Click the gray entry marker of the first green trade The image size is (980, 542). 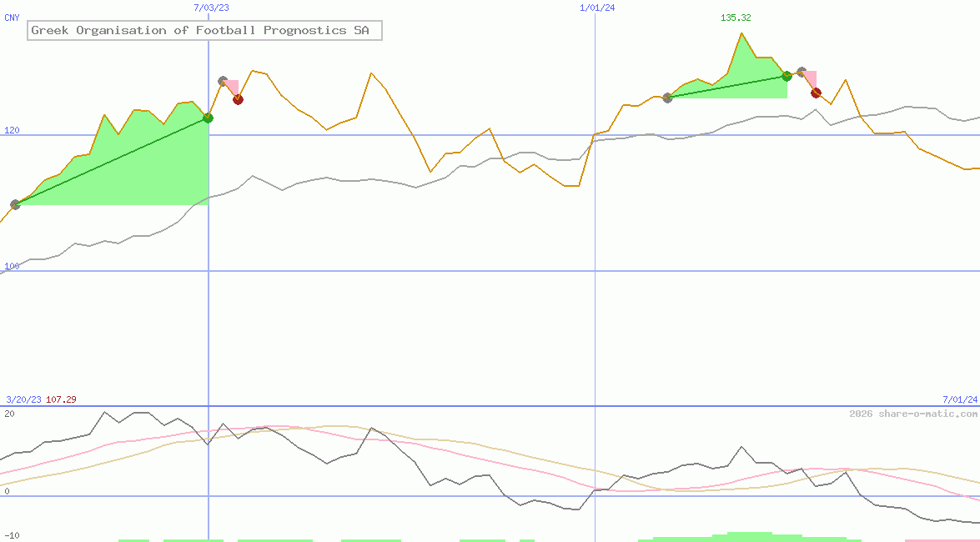[15, 204]
